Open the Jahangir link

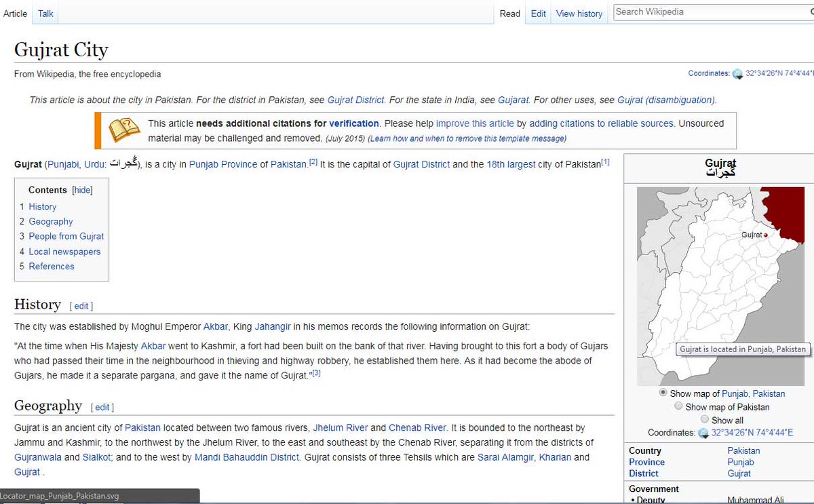(x=273, y=326)
